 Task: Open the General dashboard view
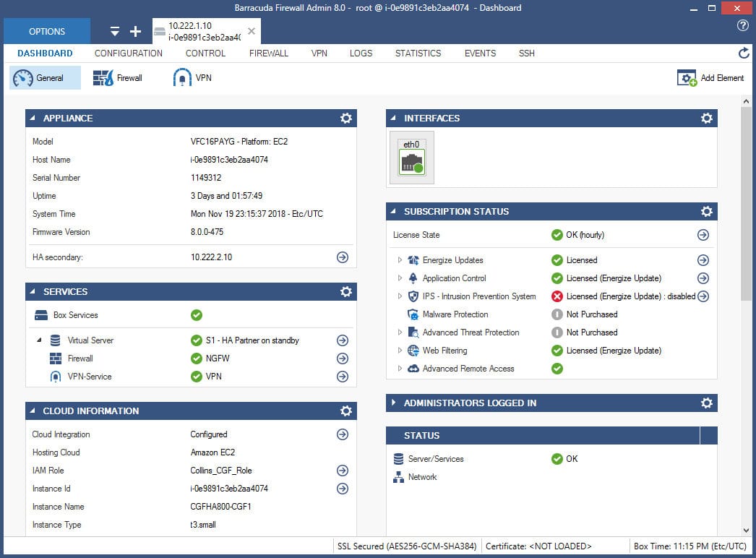point(45,78)
